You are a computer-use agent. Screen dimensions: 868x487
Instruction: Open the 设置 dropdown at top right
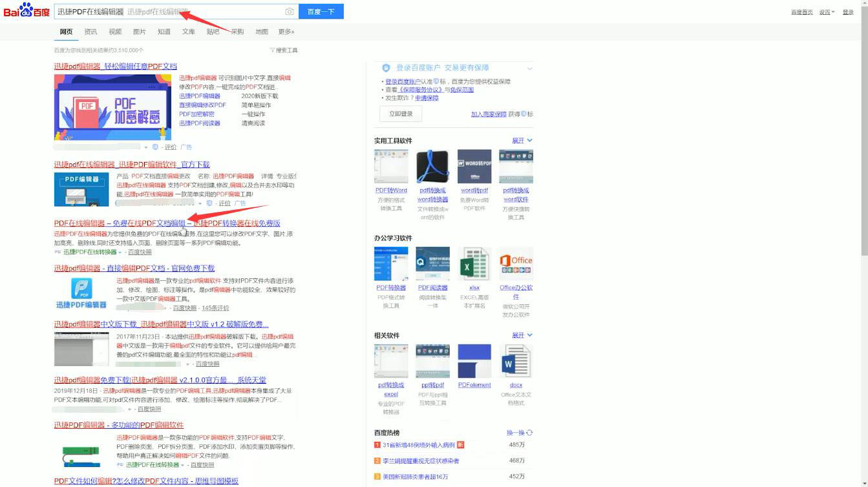[827, 12]
